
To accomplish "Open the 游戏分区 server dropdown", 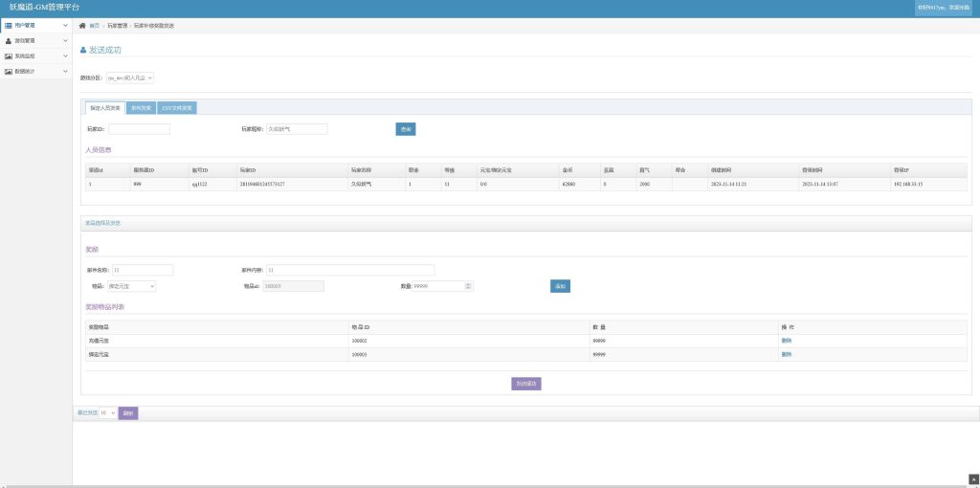I will [x=129, y=78].
